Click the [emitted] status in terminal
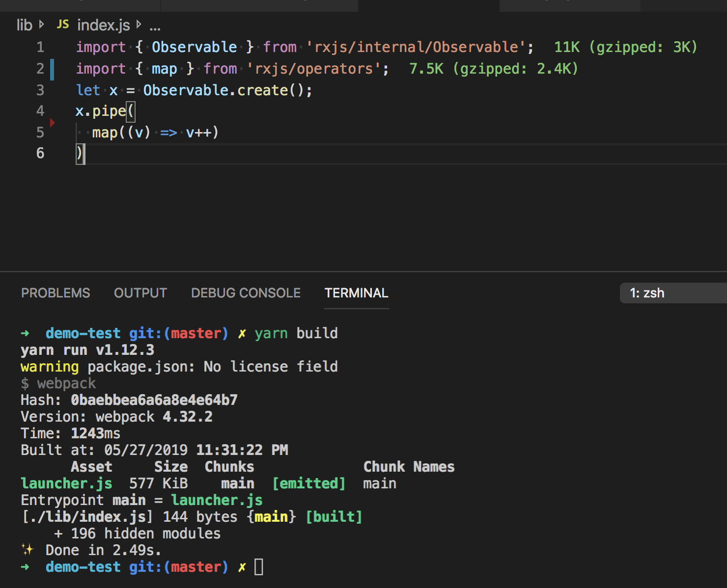The width and height of the screenshot is (727, 588). click(x=309, y=483)
